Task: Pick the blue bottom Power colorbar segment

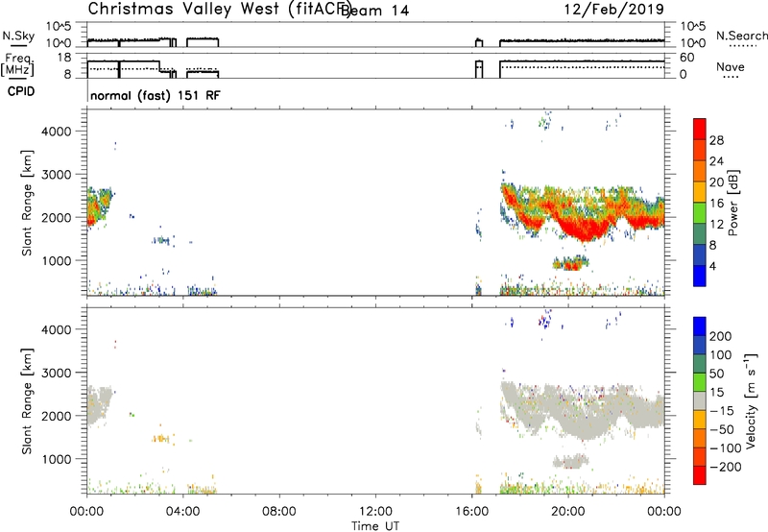Action: pos(700,276)
